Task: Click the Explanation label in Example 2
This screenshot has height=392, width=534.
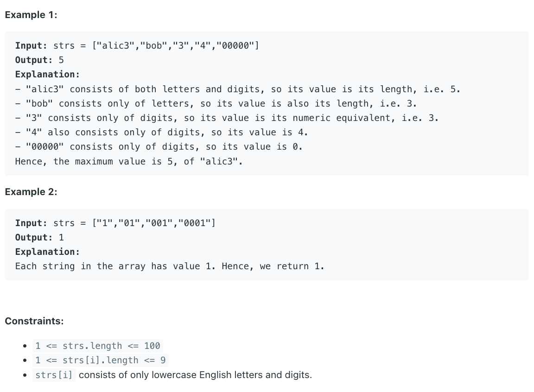Action: point(47,252)
